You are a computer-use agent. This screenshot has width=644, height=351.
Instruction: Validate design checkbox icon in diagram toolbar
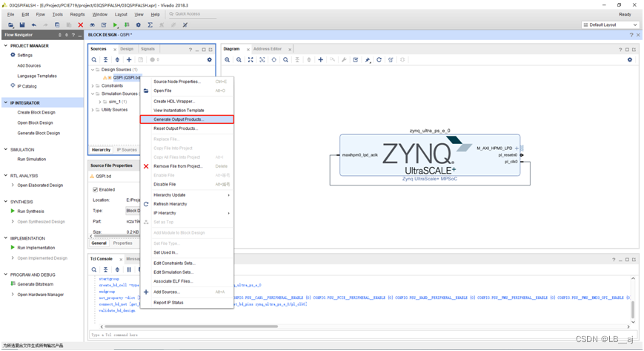356,59
